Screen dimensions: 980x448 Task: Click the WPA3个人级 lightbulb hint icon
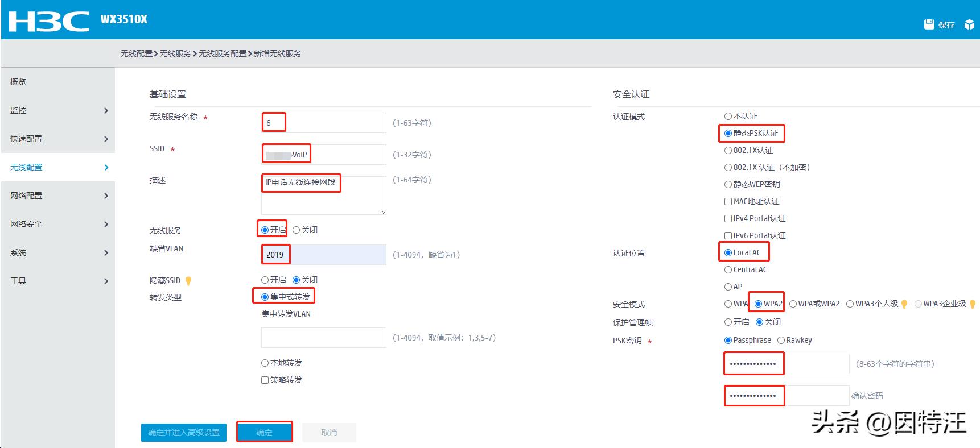tap(904, 304)
